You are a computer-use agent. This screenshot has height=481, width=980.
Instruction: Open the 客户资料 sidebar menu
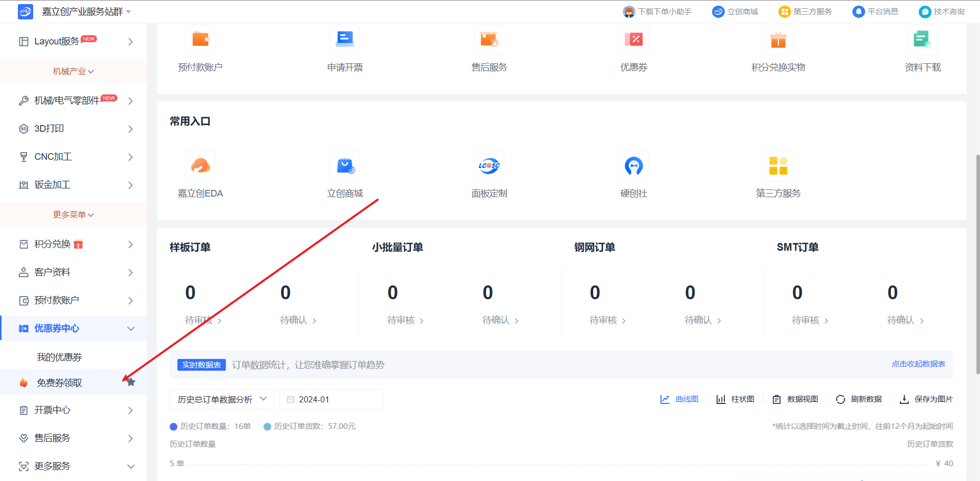73,272
